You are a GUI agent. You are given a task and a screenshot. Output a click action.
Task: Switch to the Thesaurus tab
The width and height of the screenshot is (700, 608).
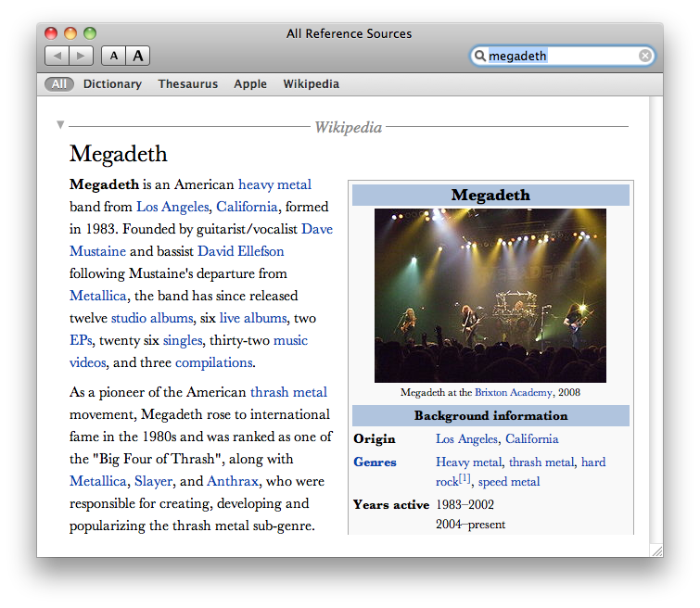coord(188,84)
